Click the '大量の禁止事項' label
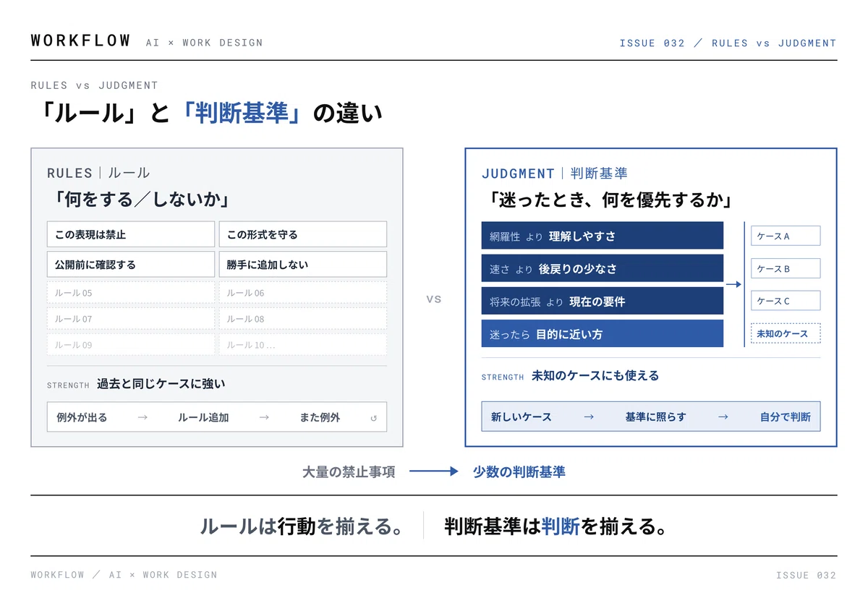The height and width of the screenshot is (606, 868). coord(349,472)
